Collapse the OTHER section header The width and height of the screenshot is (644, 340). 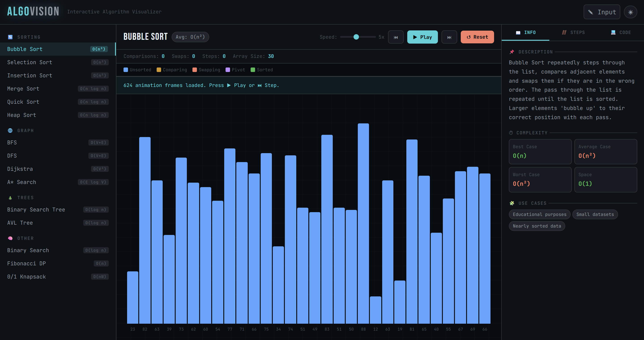25,238
